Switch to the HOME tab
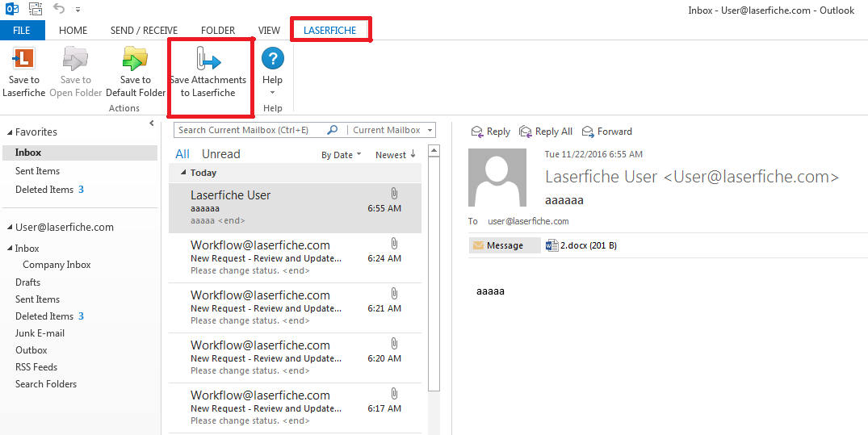868x435 pixels. 73,31
